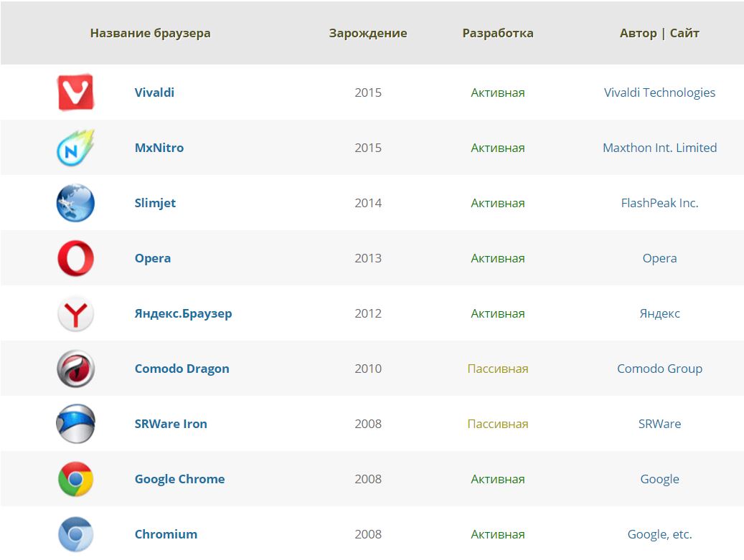Click the Автор | Сайт column header
This screenshot has height=560, width=744.
tap(659, 33)
